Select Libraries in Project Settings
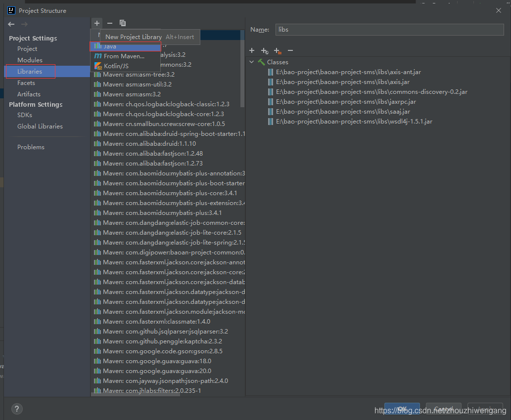 pyautogui.click(x=30, y=71)
